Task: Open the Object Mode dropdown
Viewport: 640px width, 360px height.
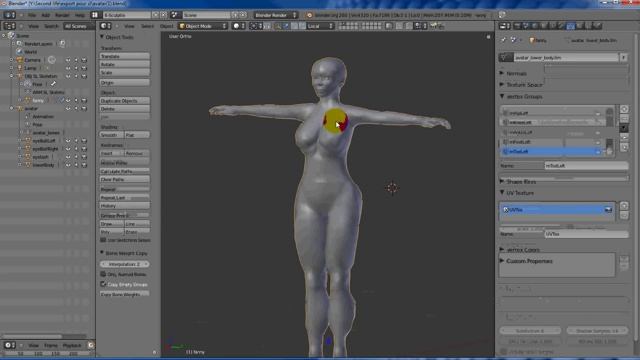Action: pyautogui.click(x=203, y=26)
